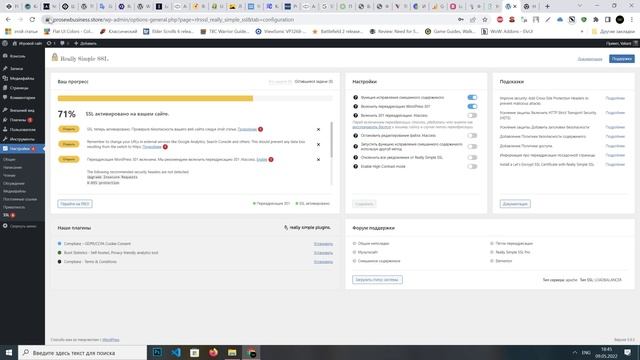Click the yellow 71% progress bar
640x360 pixels.
tap(155, 98)
